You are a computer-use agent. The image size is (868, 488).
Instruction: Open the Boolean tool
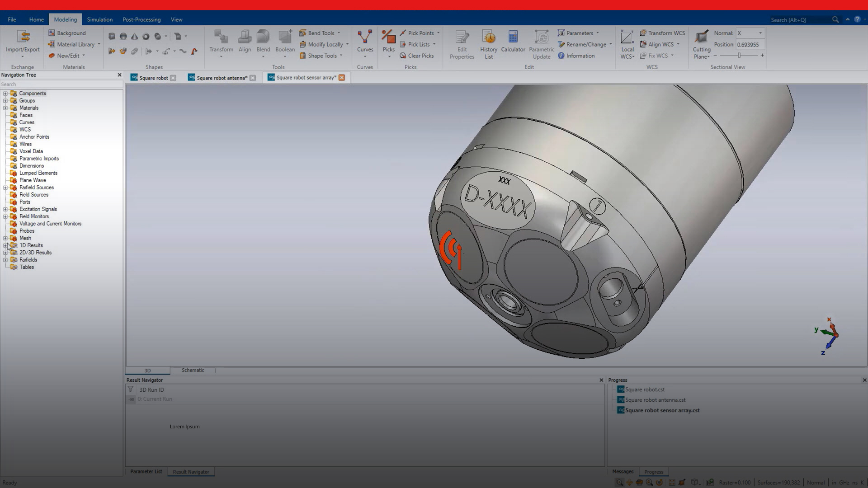pyautogui.click(x=284, y=43)
